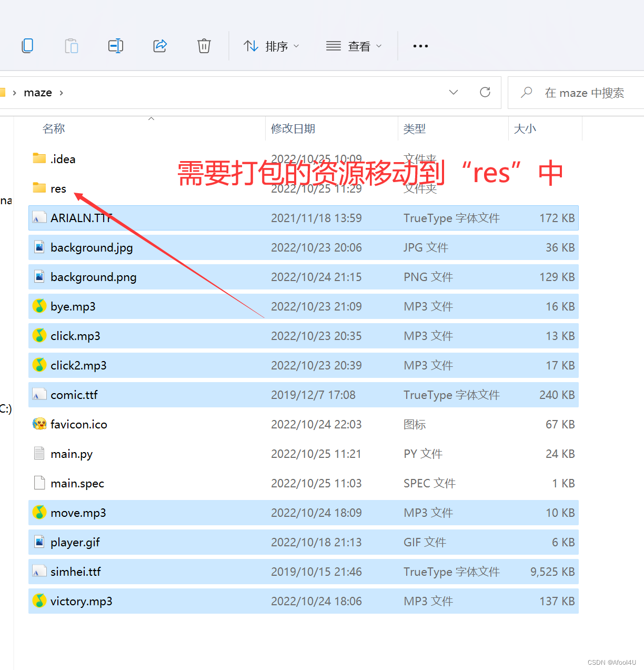Open the 查看 view dropdown
This screenshot has height=670, width=644.
[354, 46]
